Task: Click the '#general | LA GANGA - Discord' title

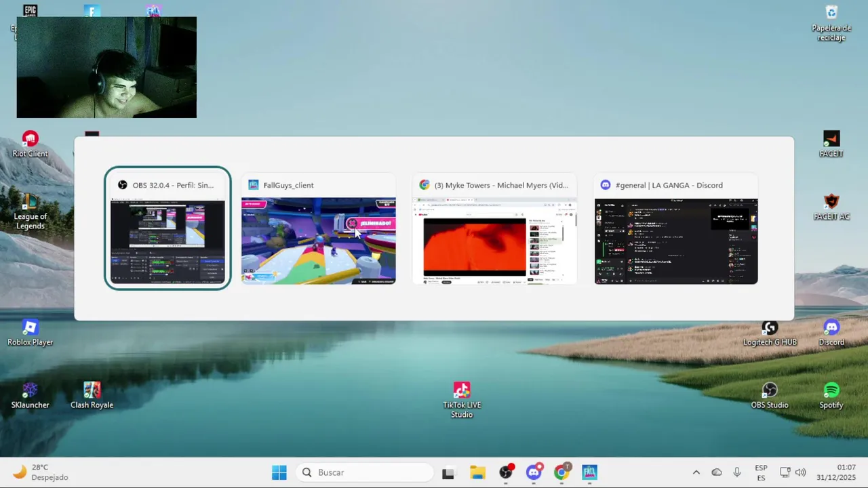Action: [669, 185]
